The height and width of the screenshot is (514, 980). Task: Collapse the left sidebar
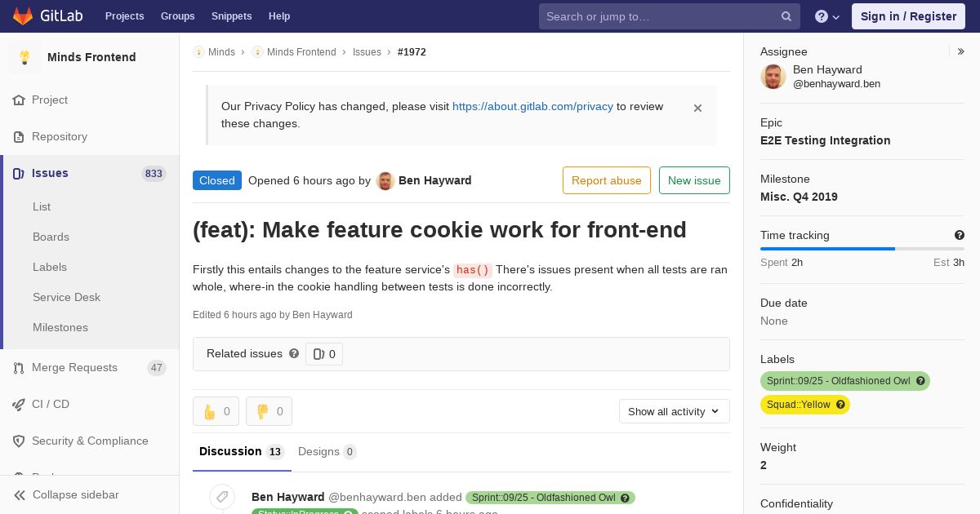[x=75, y=494]
